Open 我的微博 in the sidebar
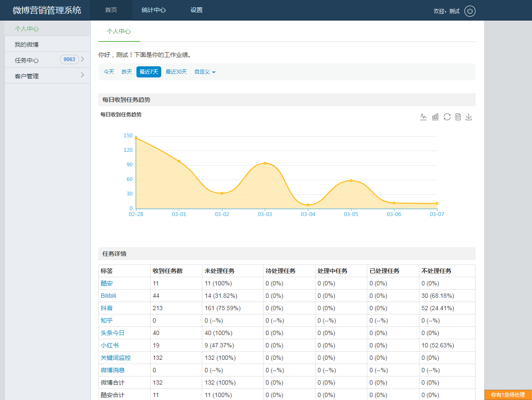This screenshot has width=532, height=400. [x=47, y=44]
